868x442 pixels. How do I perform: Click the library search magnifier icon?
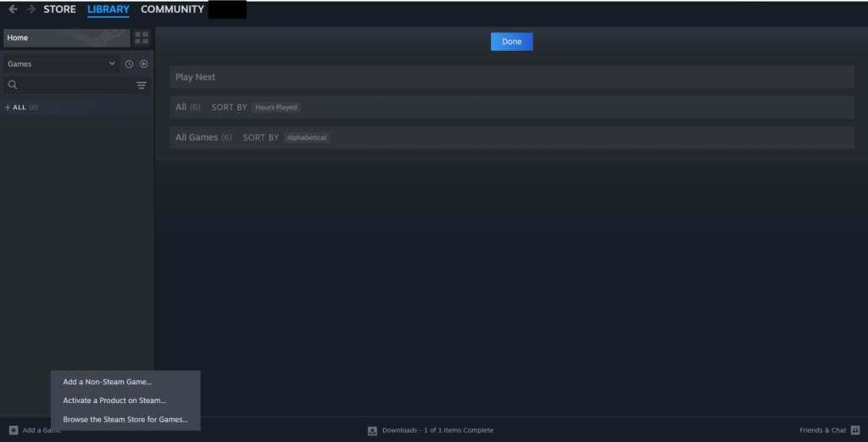[13, 85]
